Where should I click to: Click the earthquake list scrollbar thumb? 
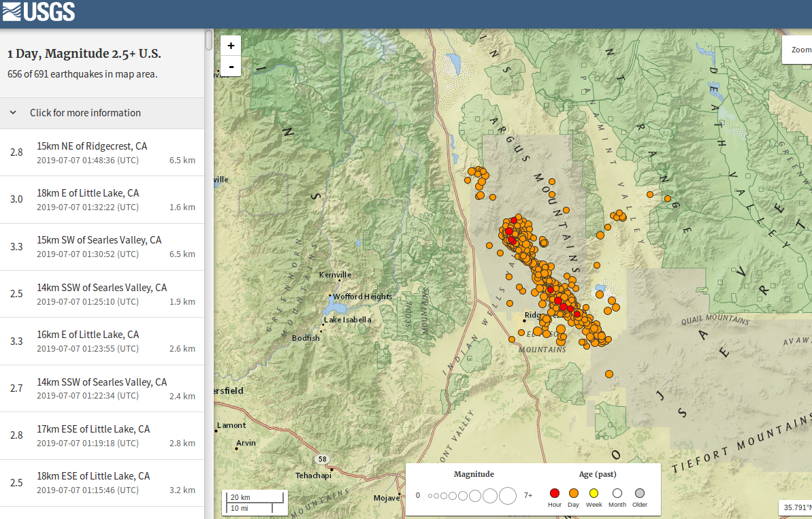click(209, 40)
